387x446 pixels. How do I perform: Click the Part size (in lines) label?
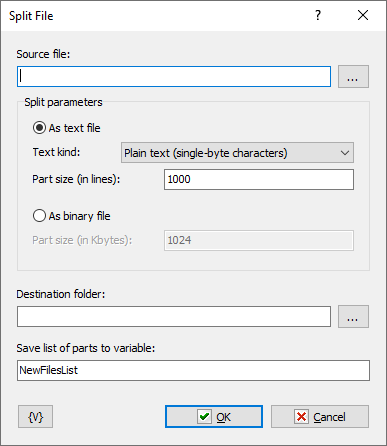(76, 179)
